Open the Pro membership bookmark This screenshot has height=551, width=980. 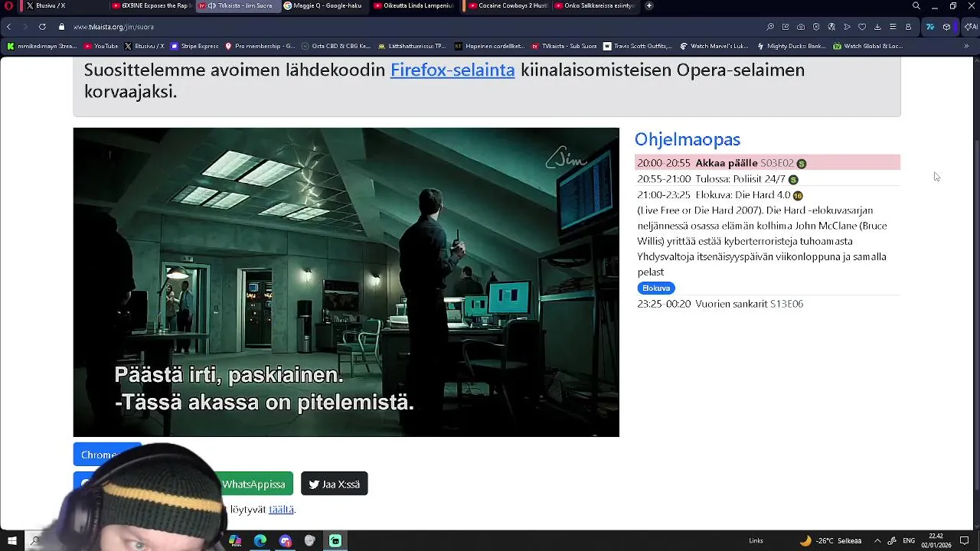[x=260, y=46]
